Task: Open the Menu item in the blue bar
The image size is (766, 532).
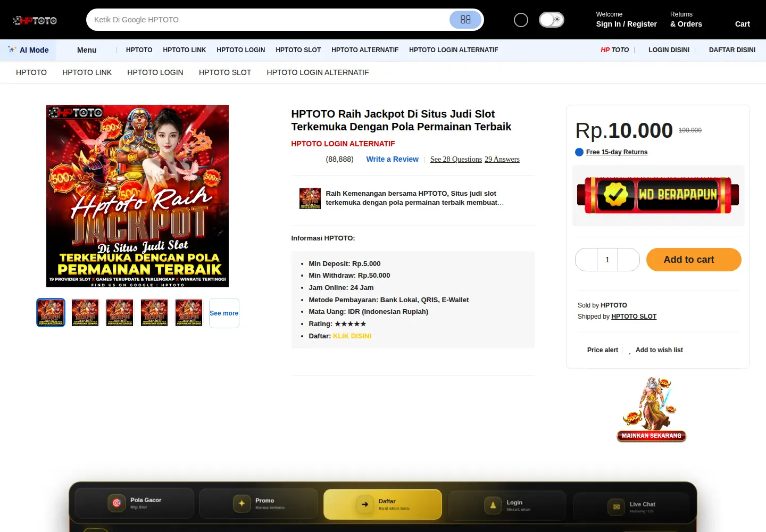Action: [x=87, y=50]
